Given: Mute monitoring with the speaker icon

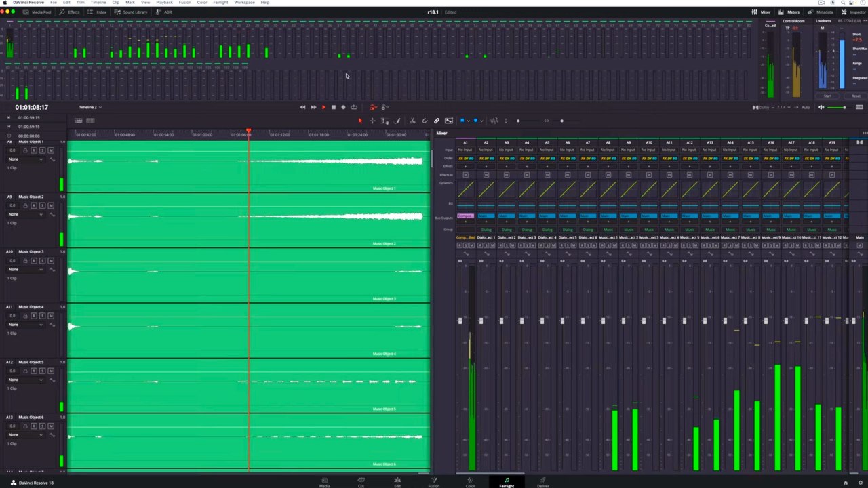Looking at the screenshot, I should point(821,107).
